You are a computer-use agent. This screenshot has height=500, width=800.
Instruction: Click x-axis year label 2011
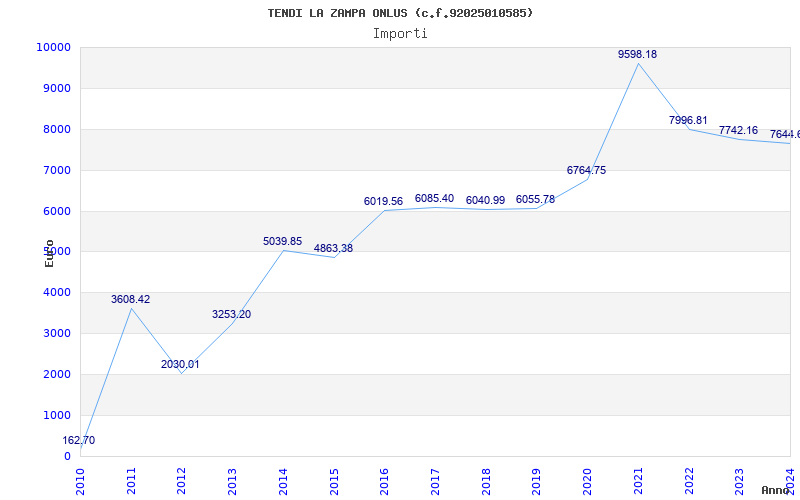(x=131, y=482)
